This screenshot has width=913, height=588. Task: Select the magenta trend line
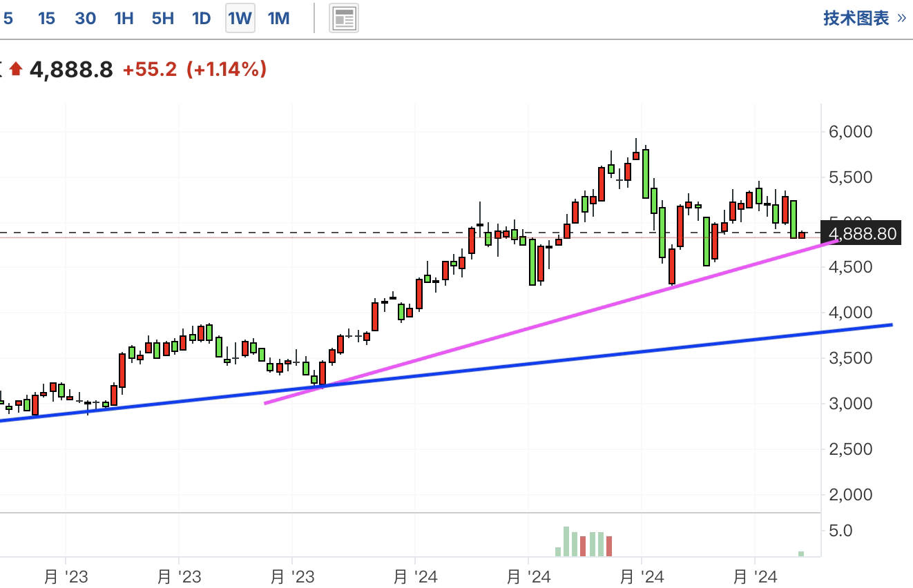[x=552, y=321]
